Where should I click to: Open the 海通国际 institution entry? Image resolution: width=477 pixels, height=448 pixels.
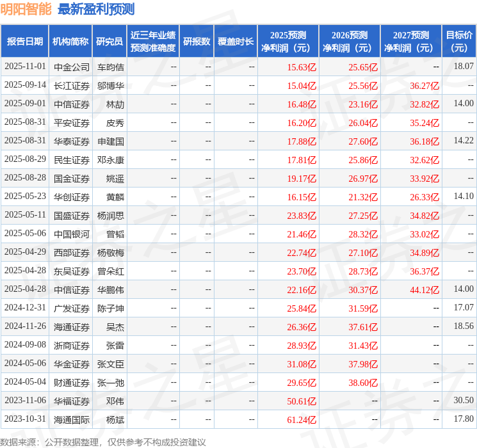[x=71, y=420]
